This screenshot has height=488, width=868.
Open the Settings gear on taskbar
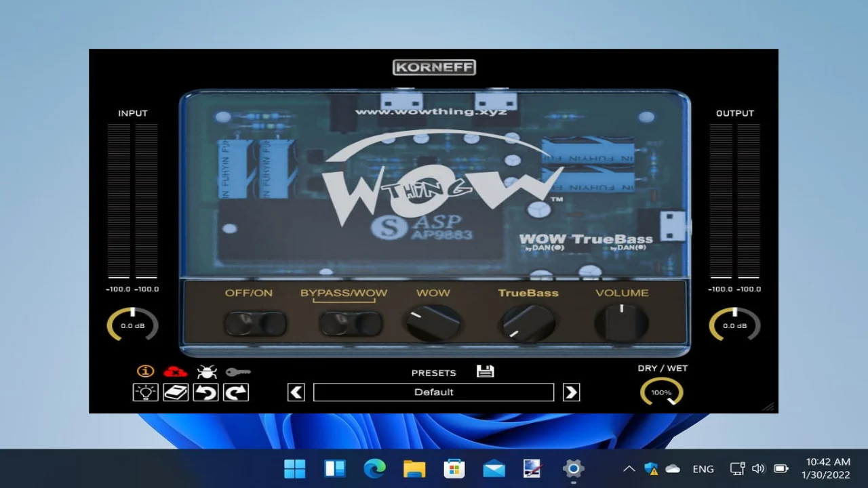tap(573, 468)
